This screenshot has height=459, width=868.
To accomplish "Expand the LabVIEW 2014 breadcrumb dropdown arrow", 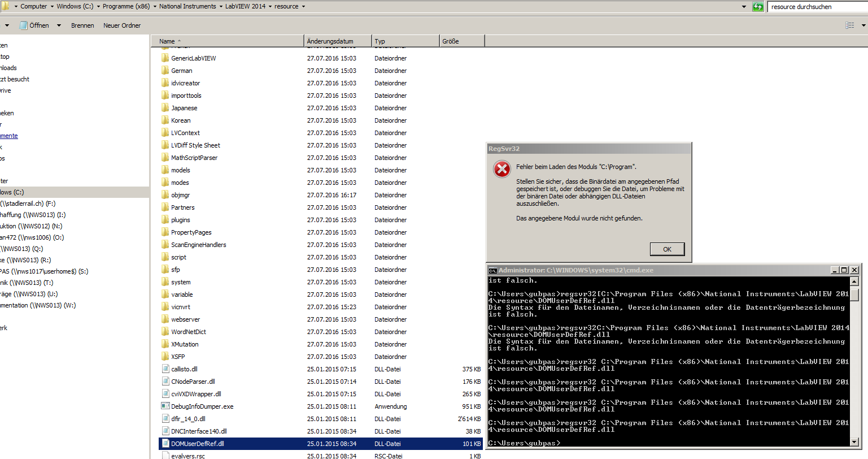I will [270, 7].
